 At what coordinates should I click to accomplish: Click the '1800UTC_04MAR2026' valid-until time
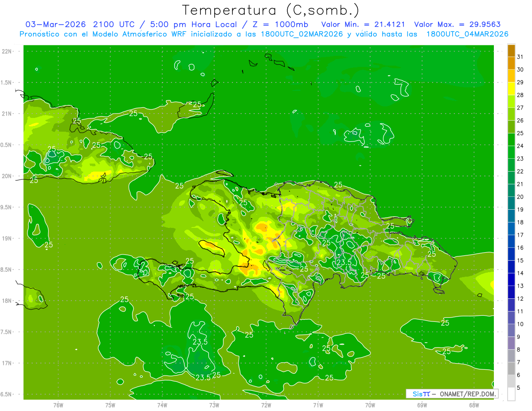click(x=467, y=34)
